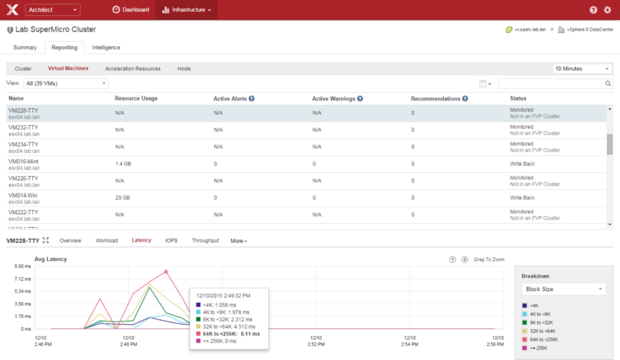The width and height of the screenshot is (620, 360).
Task: Select the Acceleration Resources sub-tab
Action: click(133, 68)
